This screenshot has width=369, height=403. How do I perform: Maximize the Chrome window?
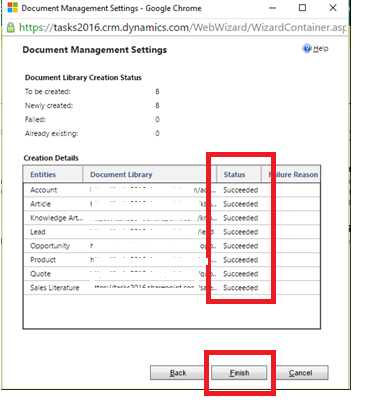tap(302, 8)
